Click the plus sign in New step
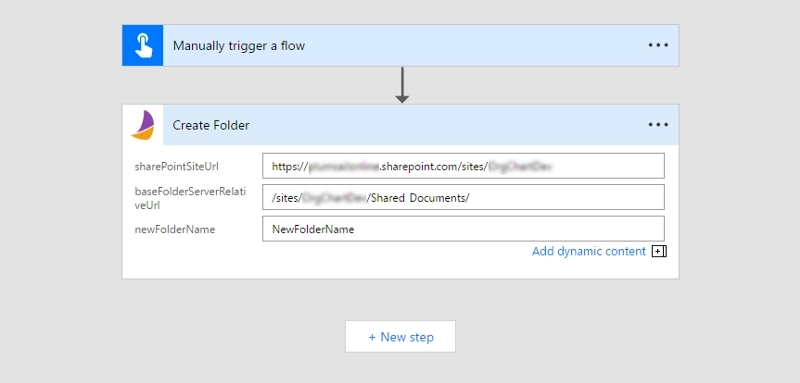This screenshot has width=800, height=383. (372, 337)
